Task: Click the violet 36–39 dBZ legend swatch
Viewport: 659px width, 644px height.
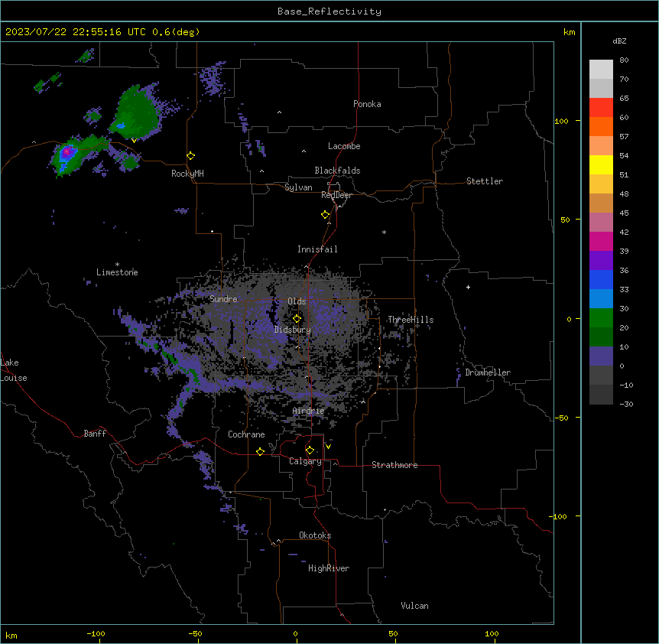Action: [601, 260]
